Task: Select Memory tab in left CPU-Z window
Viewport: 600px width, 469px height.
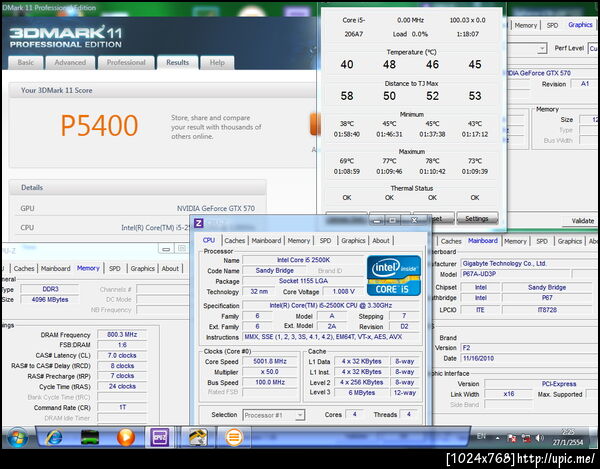Action: [88, 268]
